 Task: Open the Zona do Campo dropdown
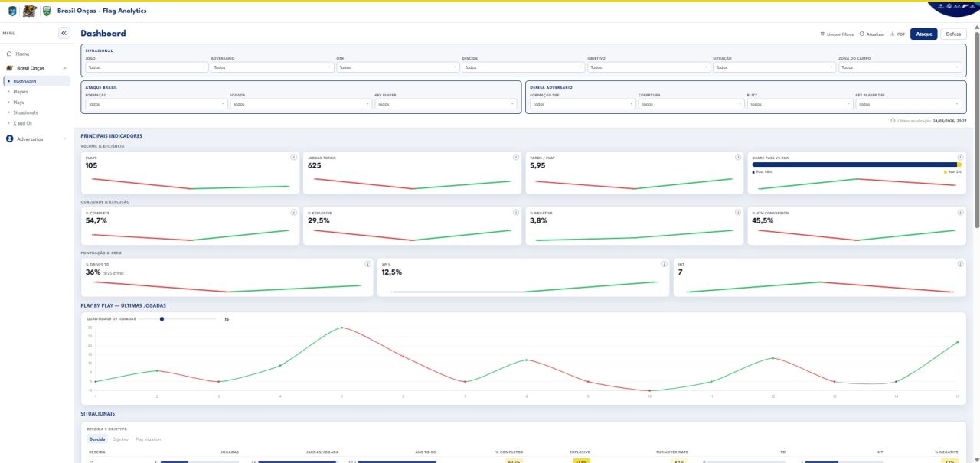tap(900, 67)
